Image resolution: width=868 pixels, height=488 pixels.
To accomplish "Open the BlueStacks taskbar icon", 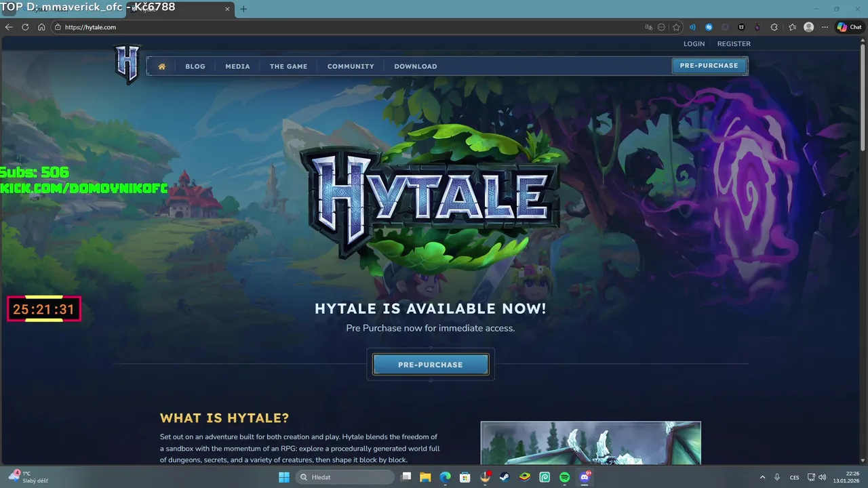I will [525, 477].
